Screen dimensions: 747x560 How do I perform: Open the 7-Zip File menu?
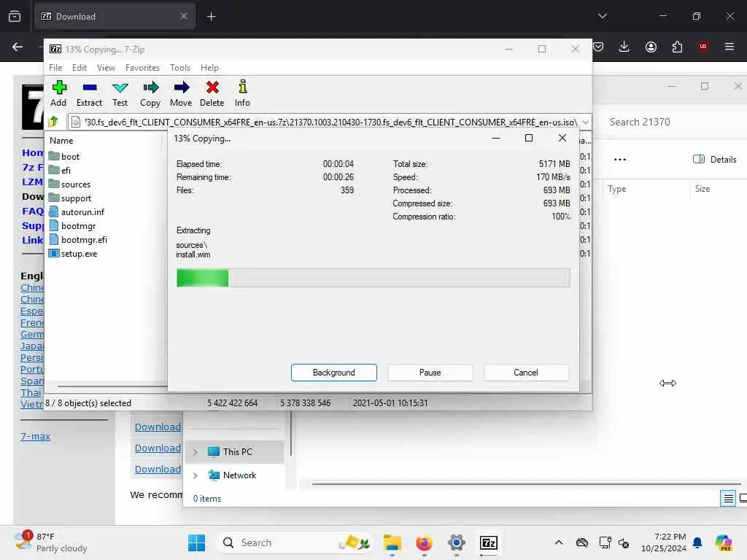[x=55, y=68]
